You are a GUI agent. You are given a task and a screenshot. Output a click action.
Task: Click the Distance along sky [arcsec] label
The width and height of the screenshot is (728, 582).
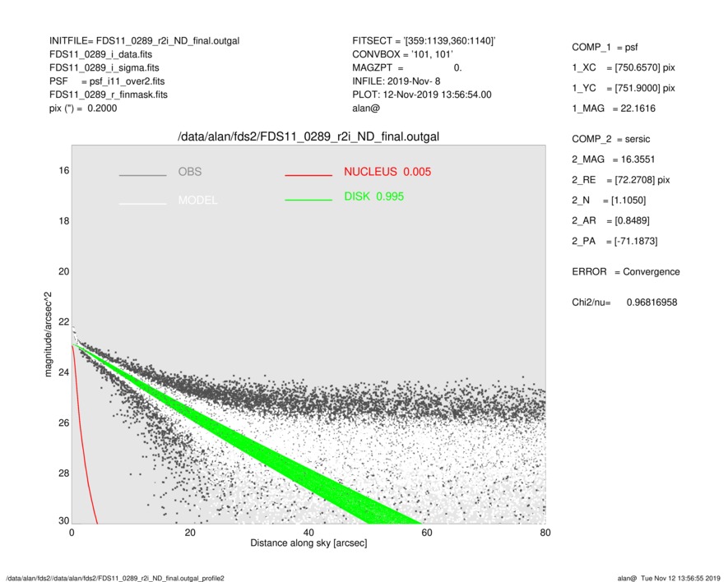point(308,543)
